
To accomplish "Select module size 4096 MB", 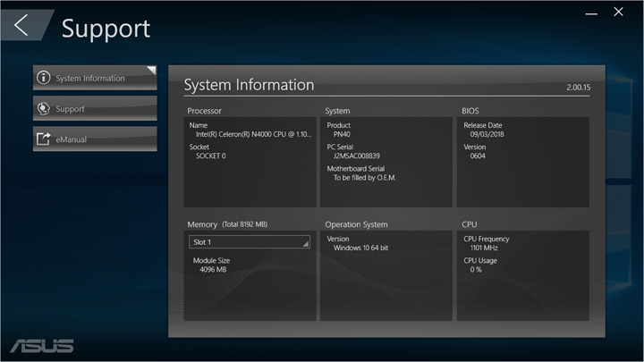I will coord(213,270).
